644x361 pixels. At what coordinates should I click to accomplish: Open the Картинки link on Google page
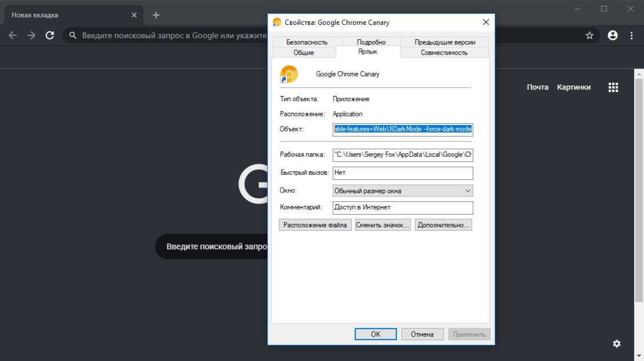tap(574, 87)
